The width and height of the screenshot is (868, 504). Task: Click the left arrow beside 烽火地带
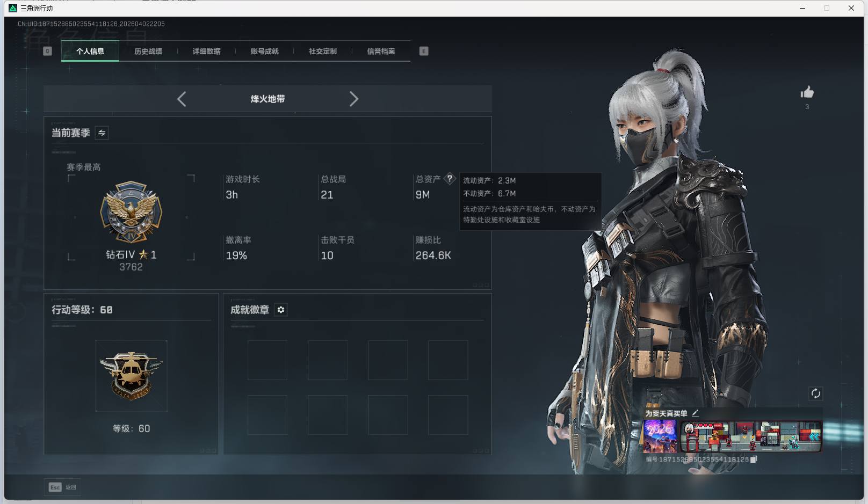click(x=181, y=99)
